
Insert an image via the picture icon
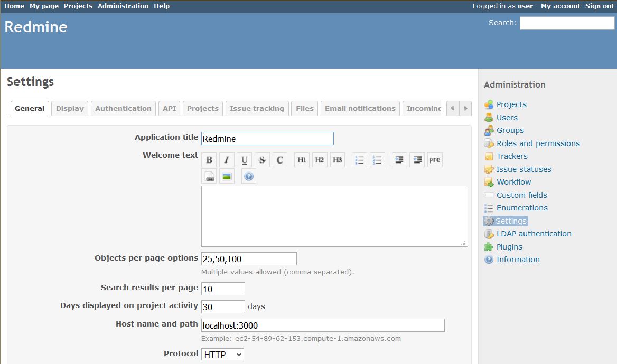point(227,176)
